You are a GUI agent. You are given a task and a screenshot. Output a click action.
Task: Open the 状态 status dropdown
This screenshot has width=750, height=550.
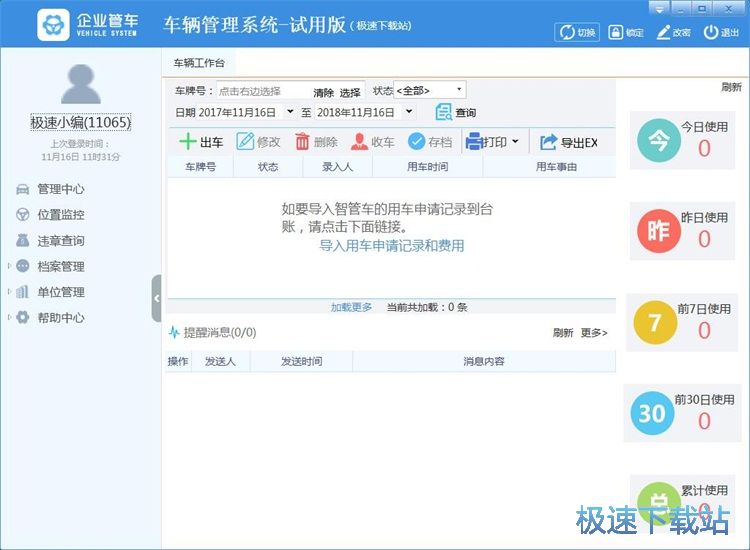coord(430,90)
